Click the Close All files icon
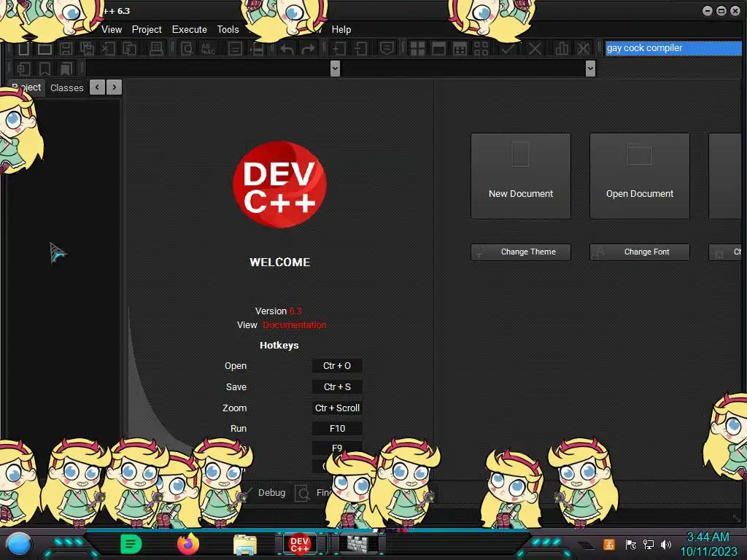 (129, 49)
